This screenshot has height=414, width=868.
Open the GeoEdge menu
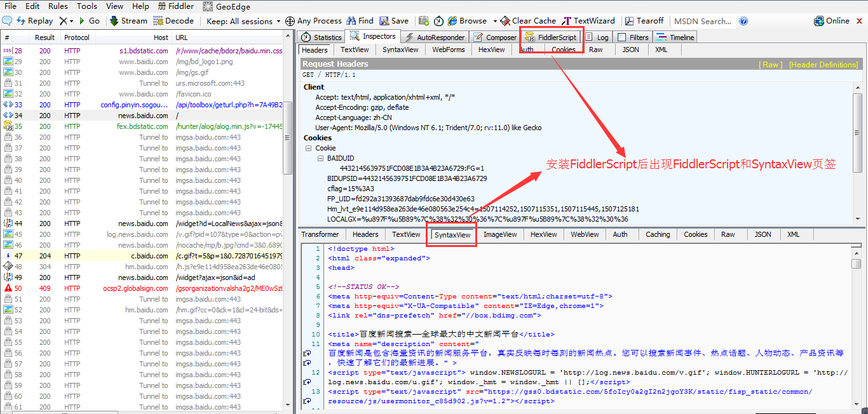226,6
